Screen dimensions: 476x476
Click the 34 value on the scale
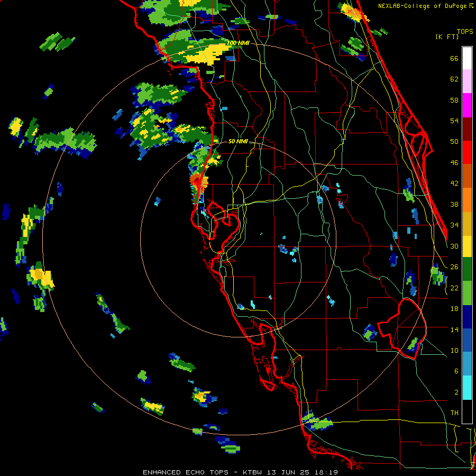coord(454,225)
